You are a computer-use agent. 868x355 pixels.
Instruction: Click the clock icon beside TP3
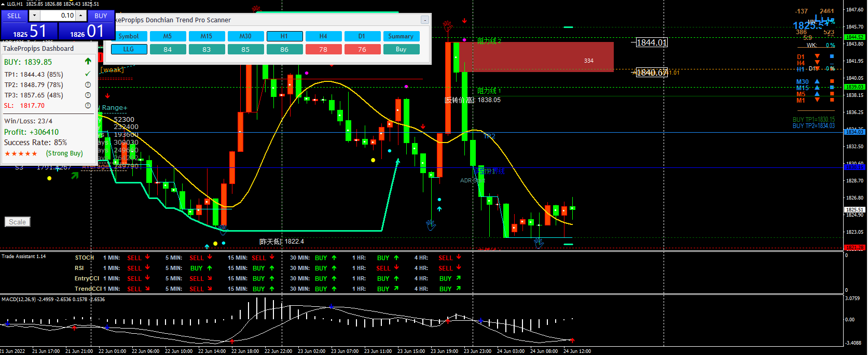(88, 95)
